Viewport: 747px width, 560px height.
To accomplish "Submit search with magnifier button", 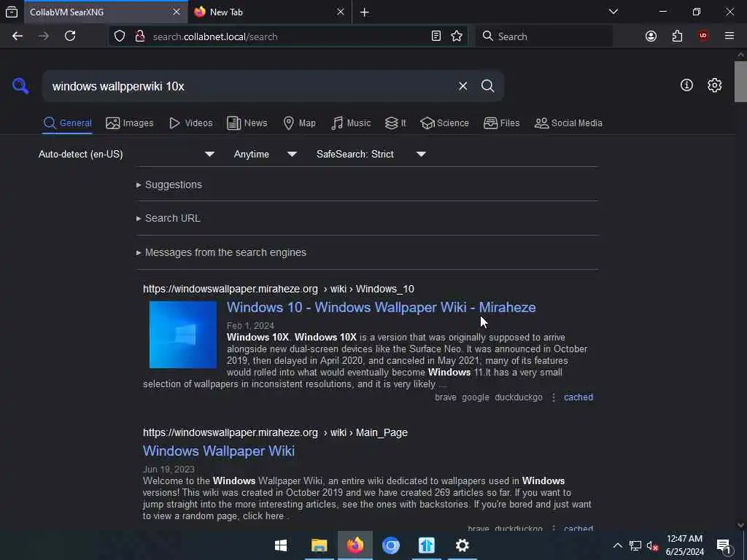I will click(x=487, y=86).
